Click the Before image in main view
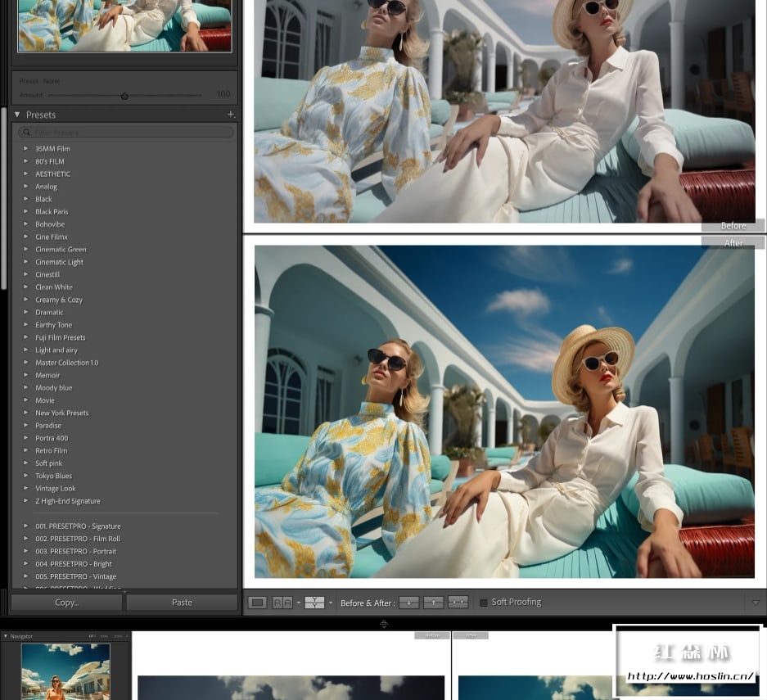767x700 pixels. coord(504,111)
